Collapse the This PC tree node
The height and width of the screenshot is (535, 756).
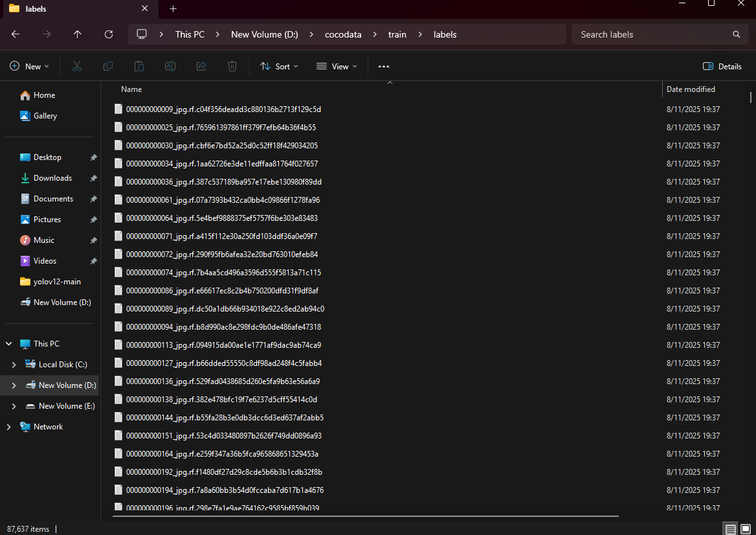(x=8, y=344)
